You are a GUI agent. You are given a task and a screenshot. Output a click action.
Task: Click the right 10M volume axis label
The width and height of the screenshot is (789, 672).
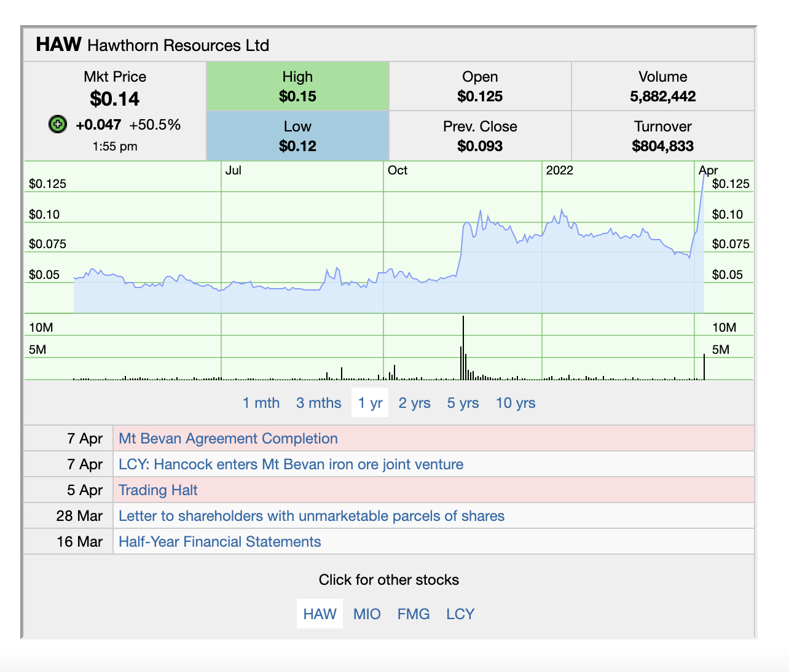pos(724,327)
